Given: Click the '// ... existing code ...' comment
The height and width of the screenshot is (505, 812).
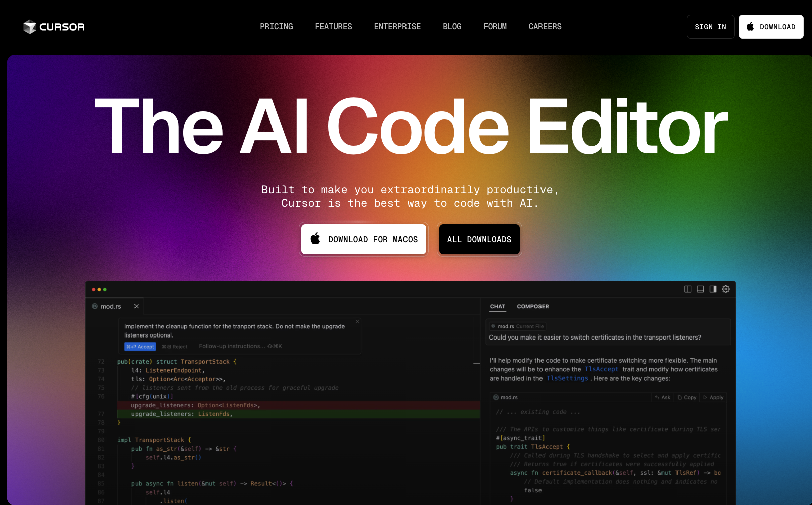Looking at the screenshot, I should 538,412.
